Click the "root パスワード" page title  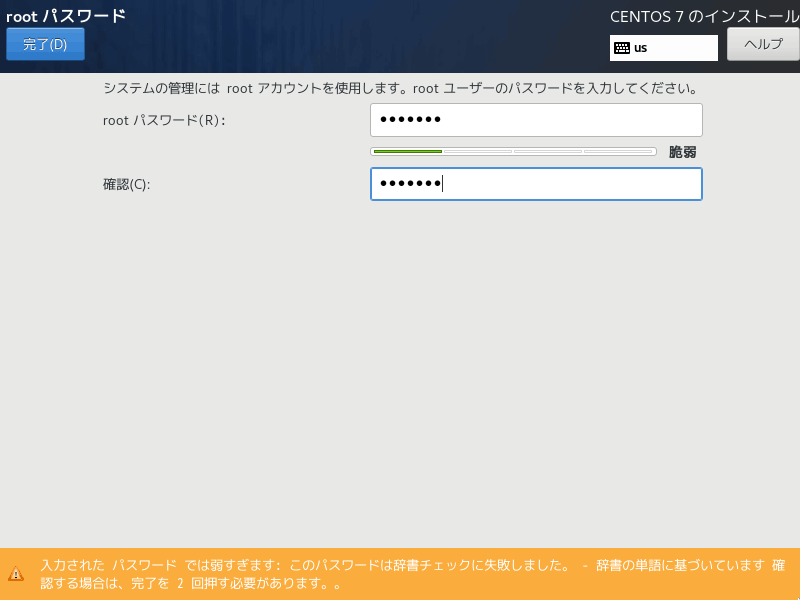coord(66,15)
